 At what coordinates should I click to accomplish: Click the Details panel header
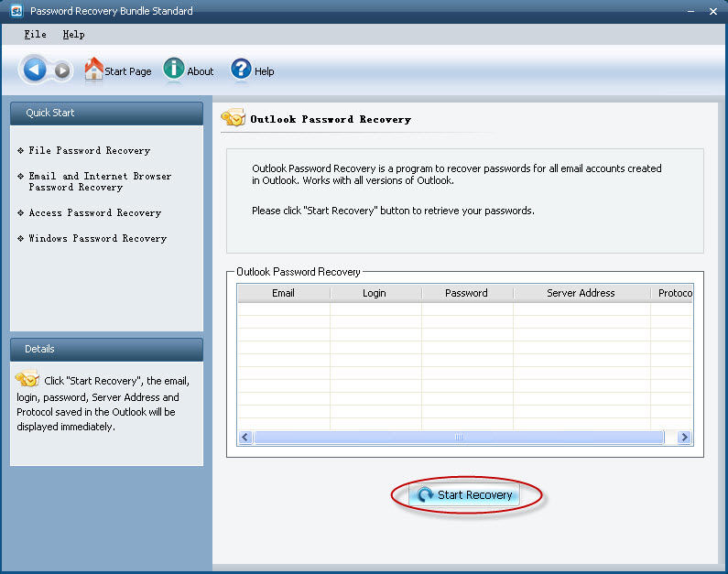tap(106, 350)
